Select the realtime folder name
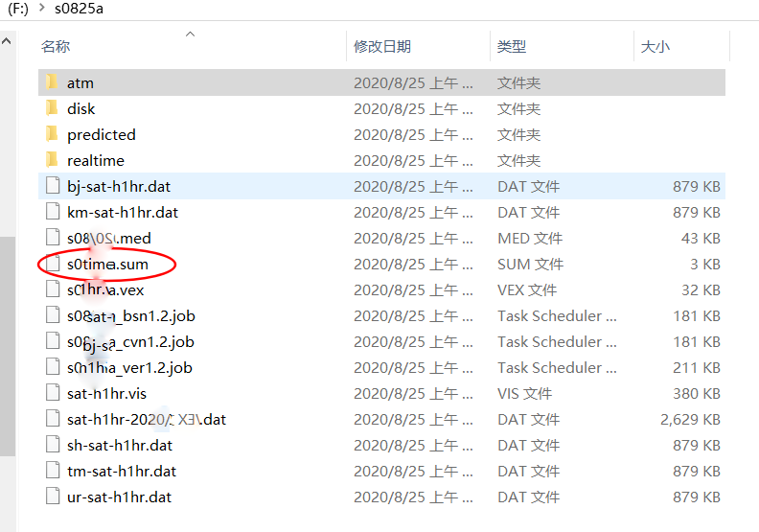759x532 pixels. click(x=96, y=161)
